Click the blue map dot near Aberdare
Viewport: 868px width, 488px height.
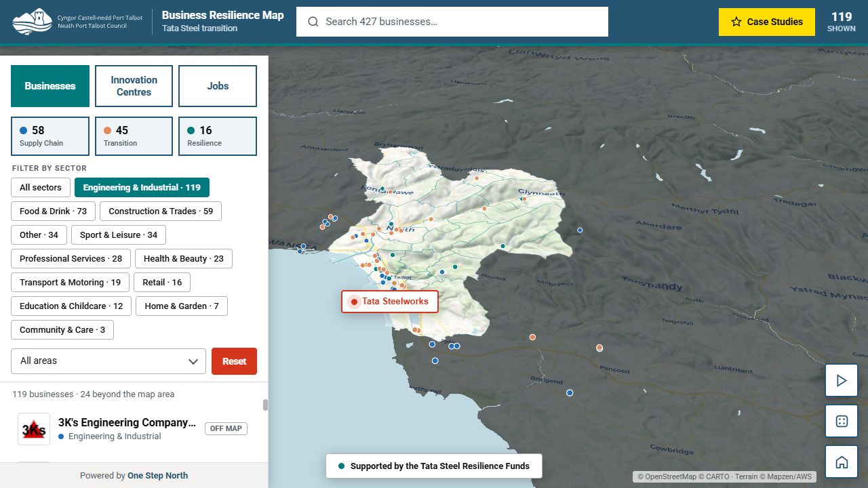pyautogui.click(x=580, y=230)
